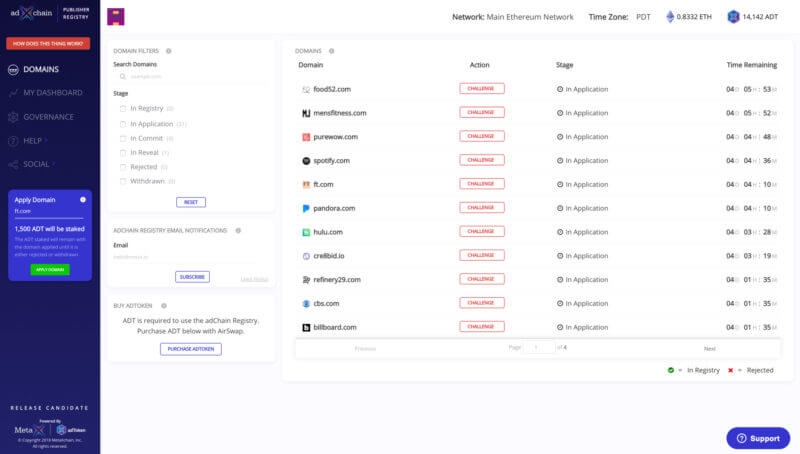Screen dimensions: 800x454
Task: Check the Withdrawn stage filter
Action: 123,181
